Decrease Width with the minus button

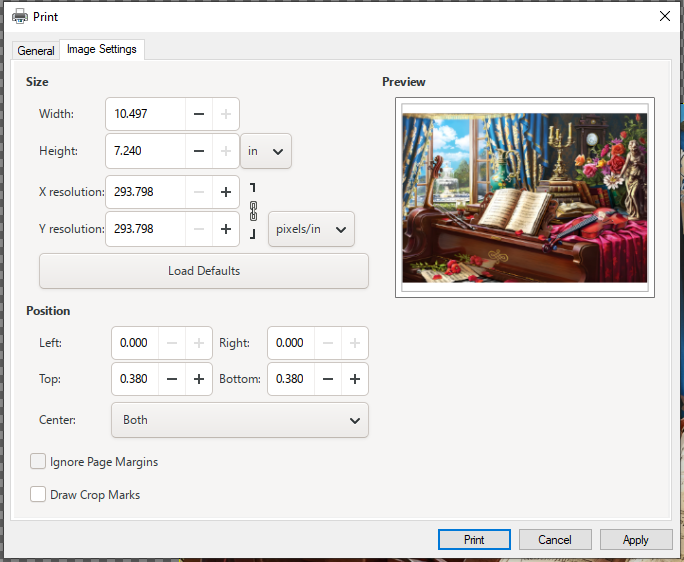(199, 114)
